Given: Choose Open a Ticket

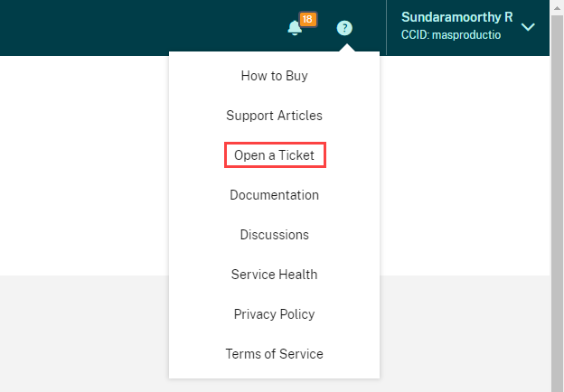Looking at the screenshot, I should [x=274, y=155].
